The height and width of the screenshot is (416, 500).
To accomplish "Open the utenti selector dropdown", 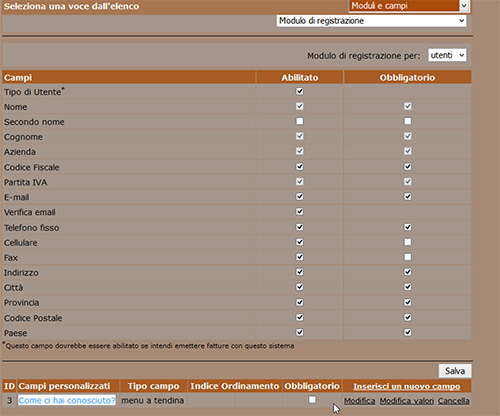I will [447, 55].
